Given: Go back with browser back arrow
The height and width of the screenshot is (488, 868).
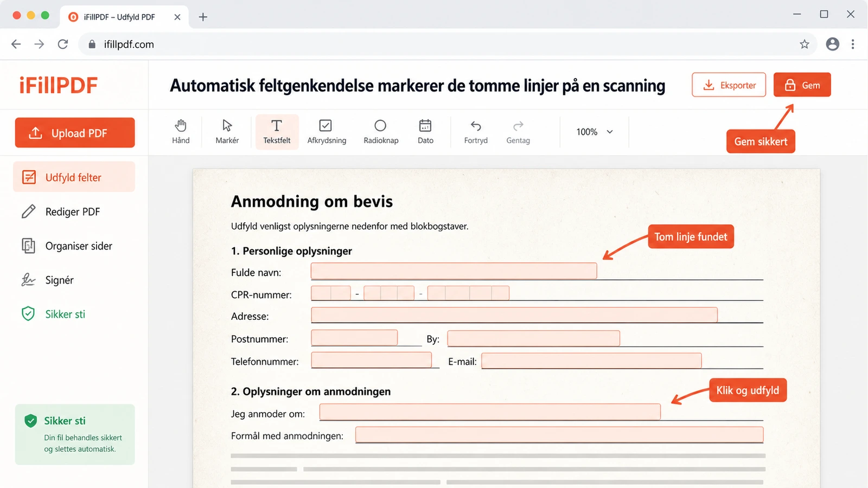Looking at the screenshot, I should tap(16, 44).
